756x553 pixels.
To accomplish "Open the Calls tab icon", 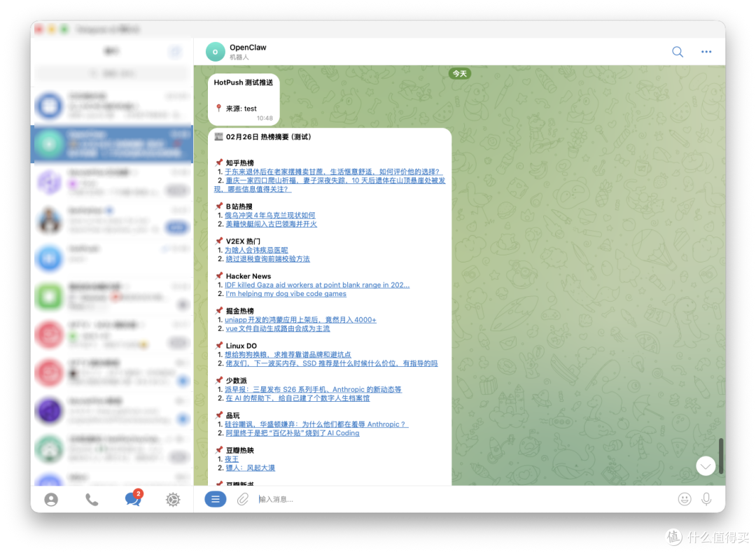I will (92, 500).
